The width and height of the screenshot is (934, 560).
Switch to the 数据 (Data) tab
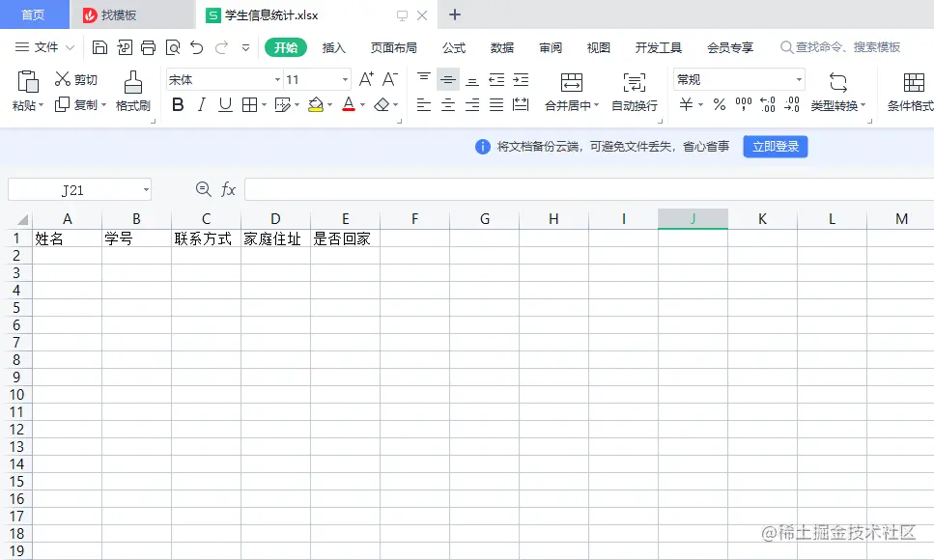click(x=502, y=47)
